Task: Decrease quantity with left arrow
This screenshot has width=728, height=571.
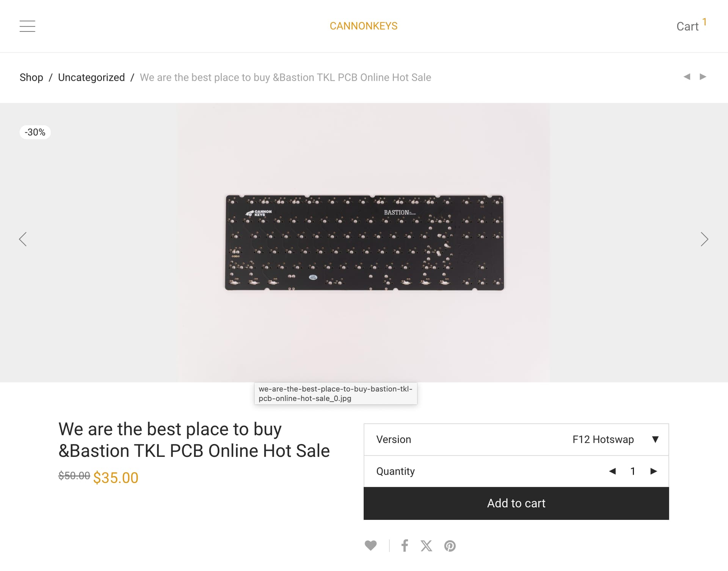Action: (x=612, y=471)
